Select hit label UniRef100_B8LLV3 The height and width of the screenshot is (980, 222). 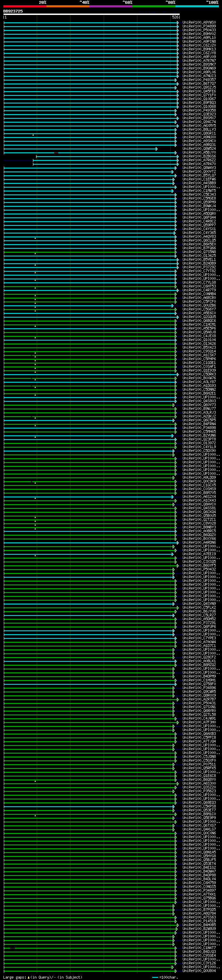[x=199, y=129]
